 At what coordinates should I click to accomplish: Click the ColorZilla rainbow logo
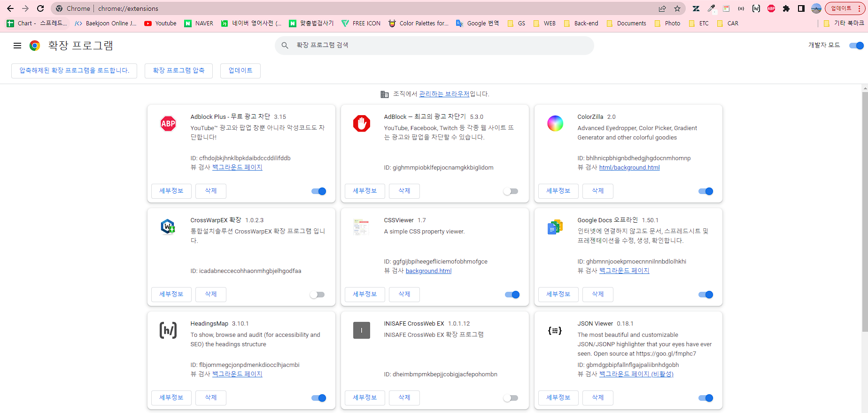tap(555, 124)
